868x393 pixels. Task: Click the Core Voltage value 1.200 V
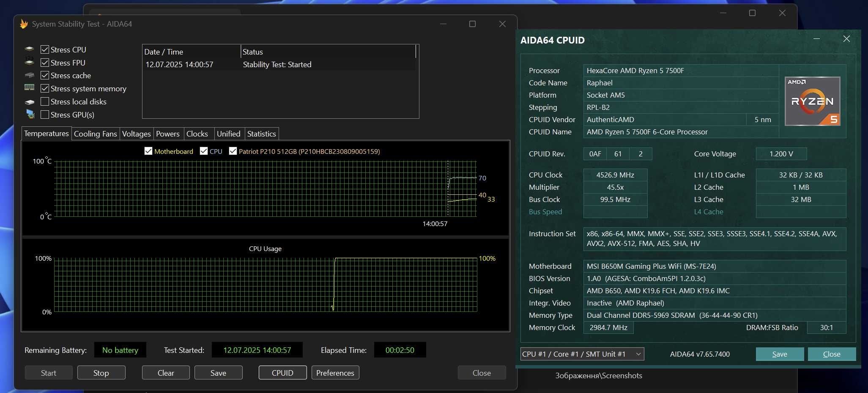(781, 154)
